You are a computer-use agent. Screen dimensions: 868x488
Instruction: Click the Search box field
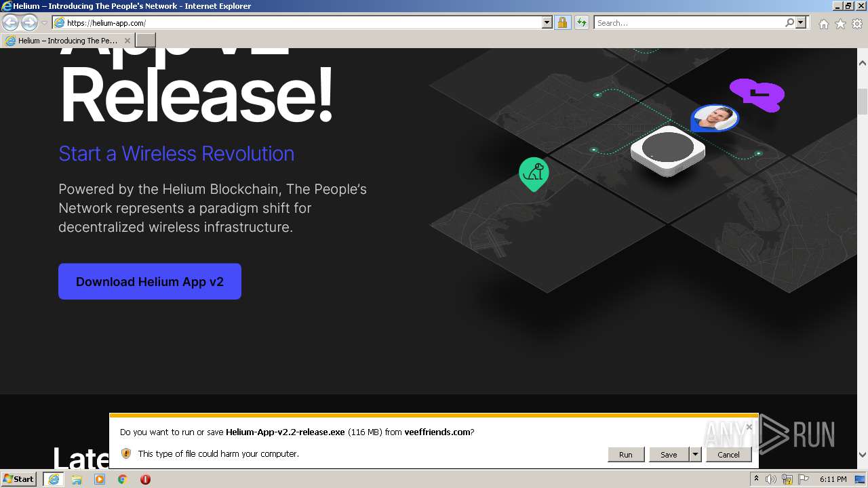tap(688, 23)
